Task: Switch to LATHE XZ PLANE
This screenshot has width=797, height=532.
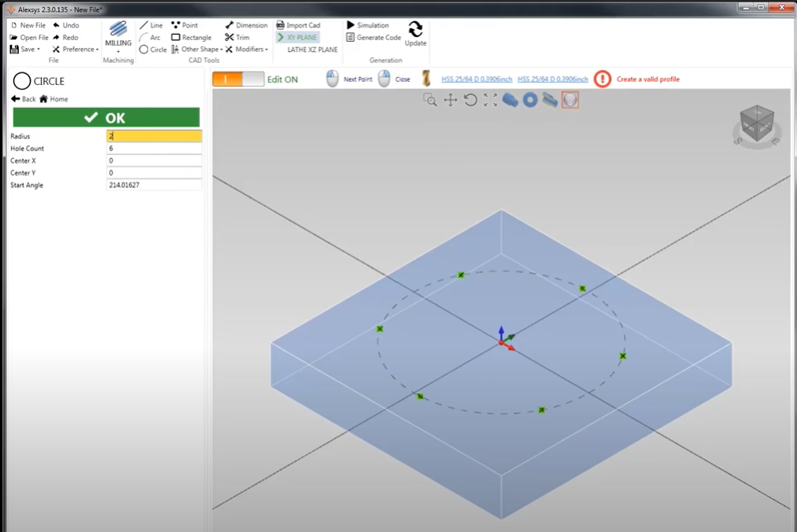Action: [312, 50]
